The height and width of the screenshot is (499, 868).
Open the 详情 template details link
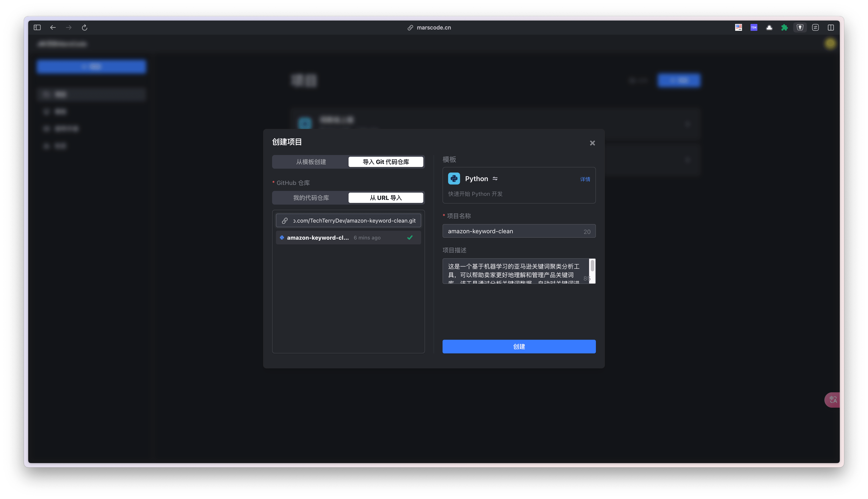click(x=585, y=179)
